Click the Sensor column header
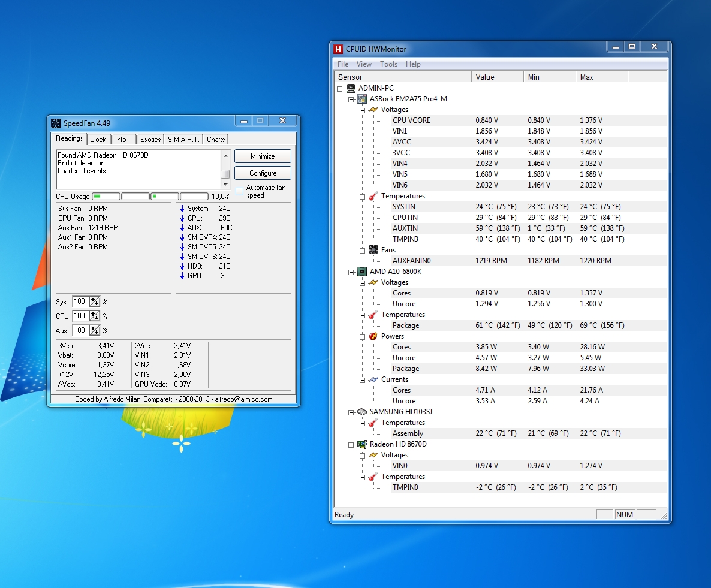 coord(403,77)
